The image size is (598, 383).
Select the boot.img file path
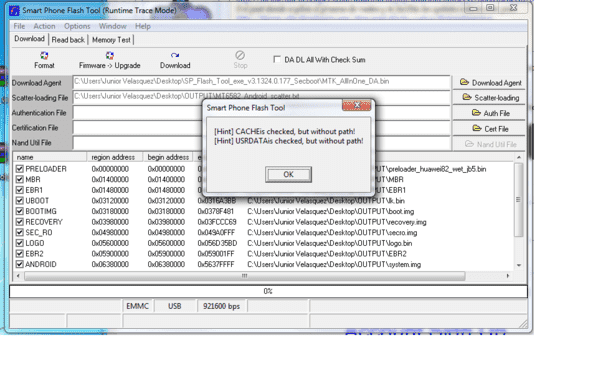tap(331, 211)
